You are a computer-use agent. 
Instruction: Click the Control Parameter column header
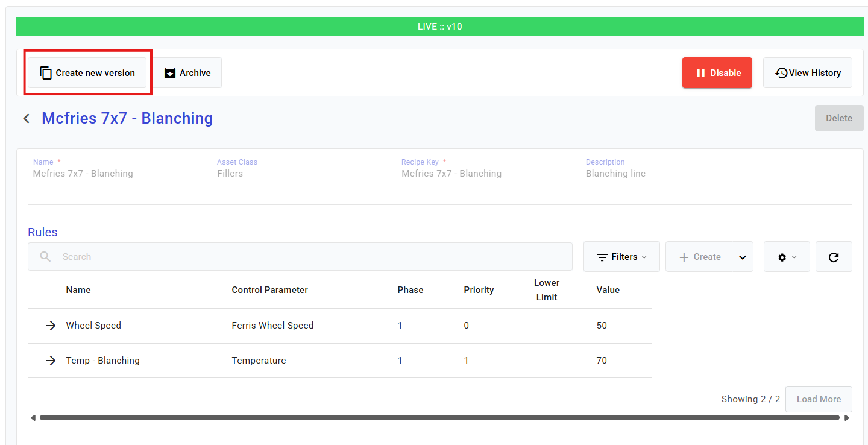pos(269,290)
